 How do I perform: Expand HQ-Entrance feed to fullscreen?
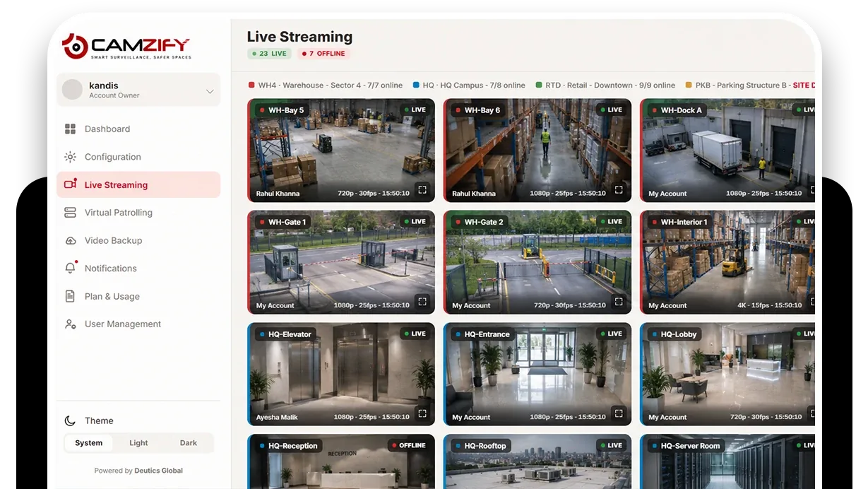coord(619,413)
